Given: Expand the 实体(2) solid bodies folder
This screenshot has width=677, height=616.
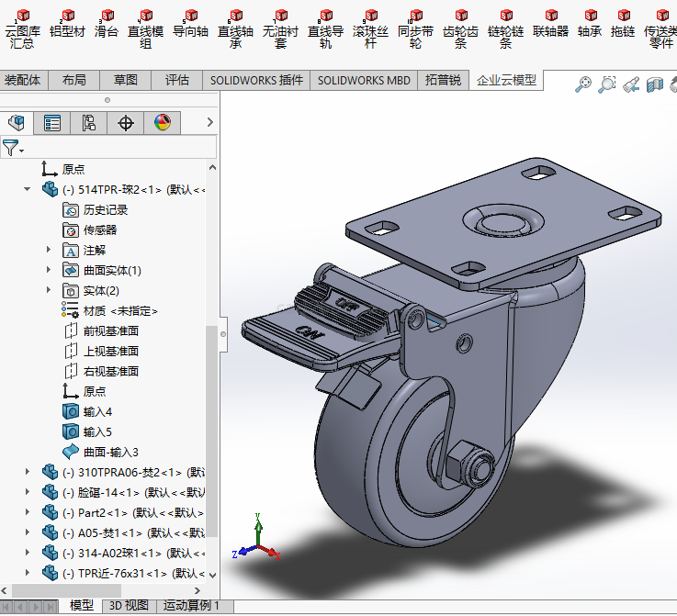Looking at the screenshot, I should (x=49, y=290).
